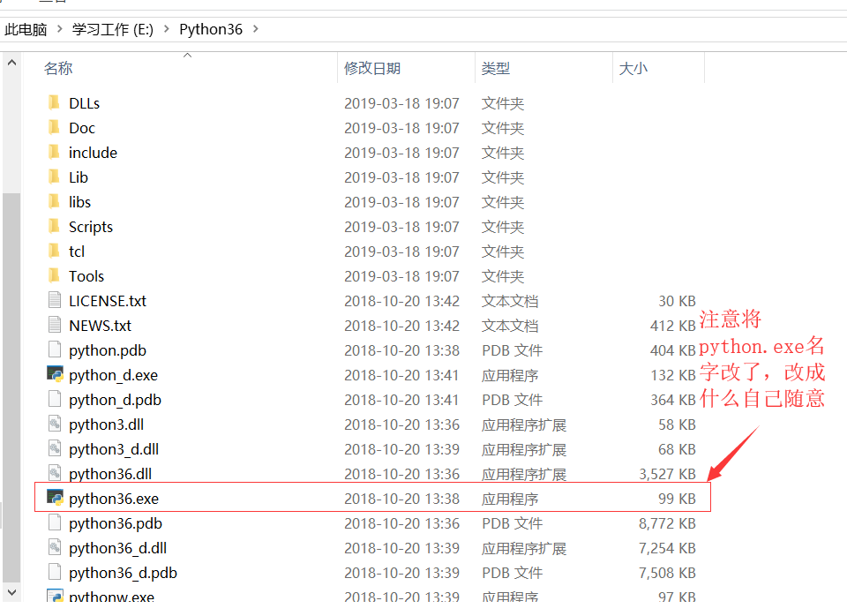Select the python_d.exe file name
Image resolution: width=847 pixels, height=616 pixels.
114,374
